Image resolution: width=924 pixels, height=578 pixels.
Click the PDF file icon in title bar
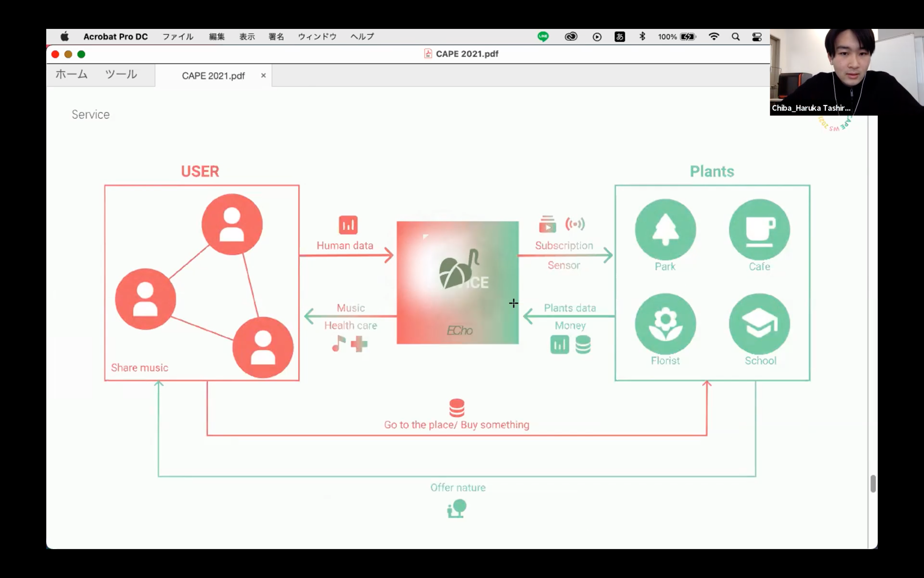coord(428,54)
